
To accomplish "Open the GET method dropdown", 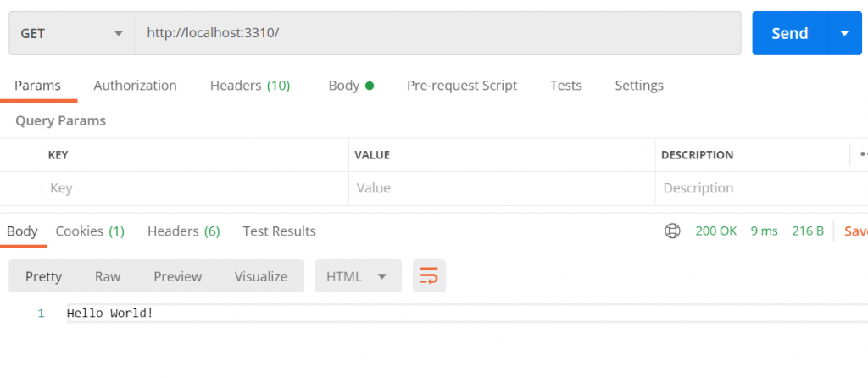I will pos(72,33).
